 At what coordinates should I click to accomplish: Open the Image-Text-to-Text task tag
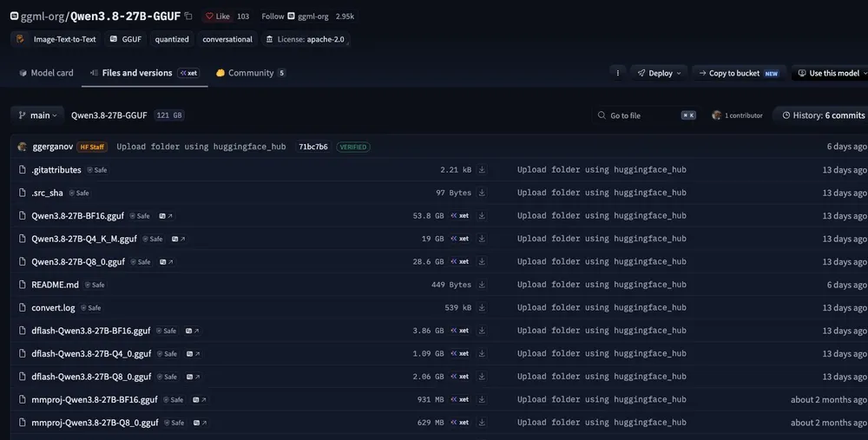56,39
